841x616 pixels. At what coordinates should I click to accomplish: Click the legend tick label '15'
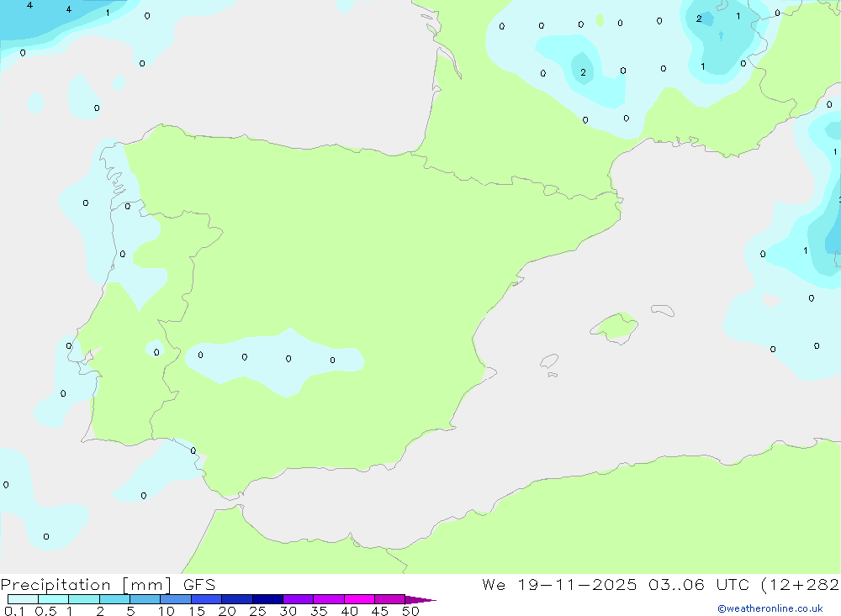click(197, 611)
